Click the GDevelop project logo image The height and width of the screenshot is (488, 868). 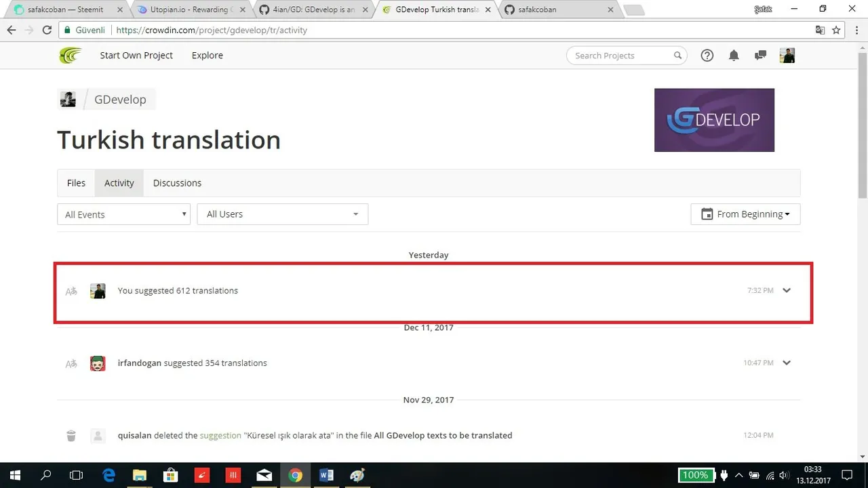pyautogui.click(x=714, y=120)
